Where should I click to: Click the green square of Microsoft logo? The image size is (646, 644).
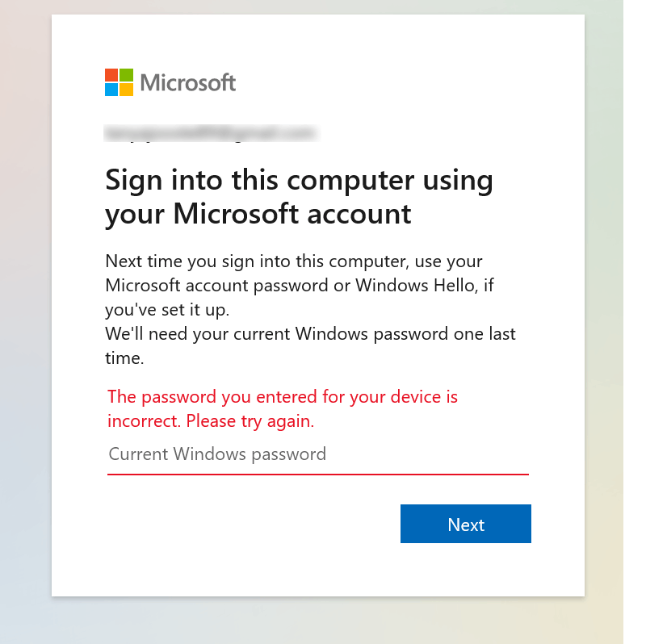127,75
